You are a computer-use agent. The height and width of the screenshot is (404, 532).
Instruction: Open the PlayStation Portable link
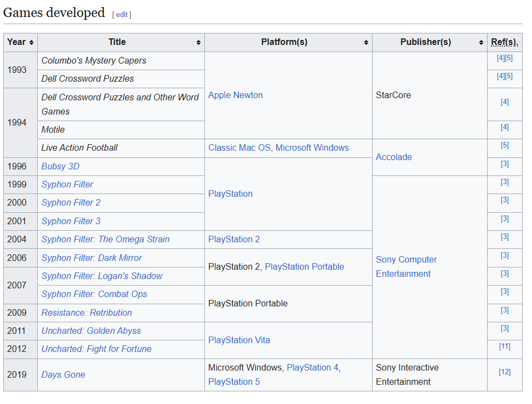click(304, 267)
